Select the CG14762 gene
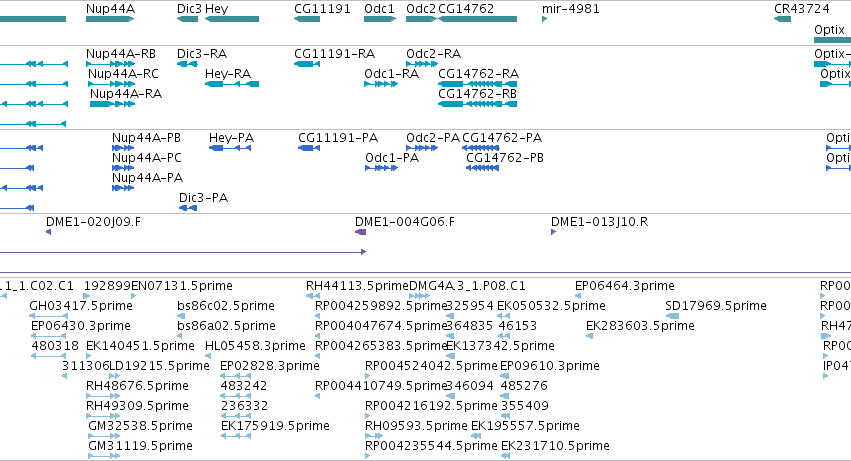Viewport: 851px width, 461px height. 477,19
